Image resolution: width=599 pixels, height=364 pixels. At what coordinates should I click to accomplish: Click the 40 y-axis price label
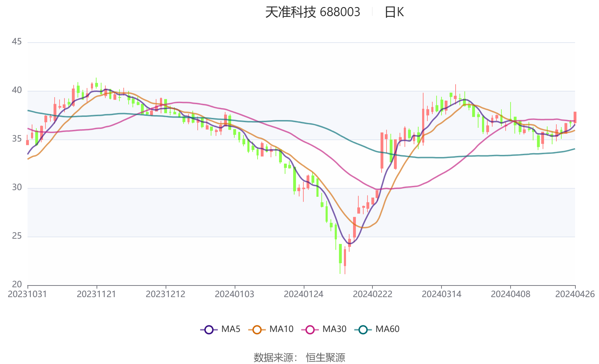click(x=17, y=90)
